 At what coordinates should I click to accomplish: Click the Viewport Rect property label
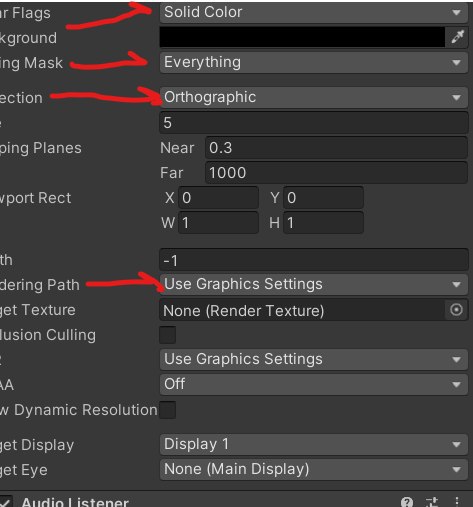click(35, 198)
